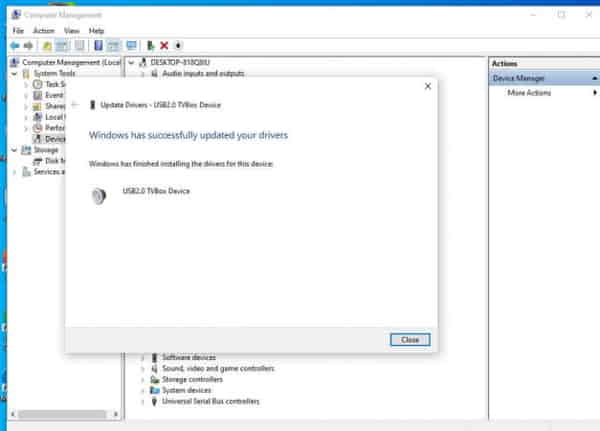The height and width of the screenshot is (431, 600).
Task: Dismiss the Update Drivers dialog with its X
Action: pos(428,87)
